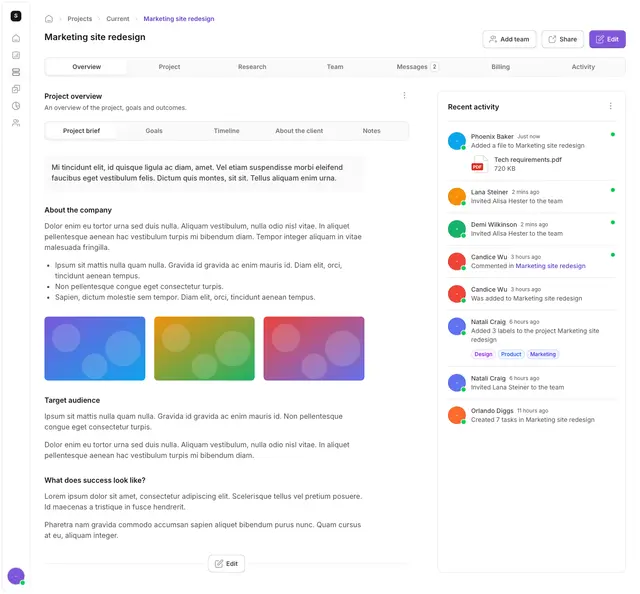The width and height of the screenshot is (640, 594).
Task: Click Phoenix Baker's avatar
Action: coord(457,141)
